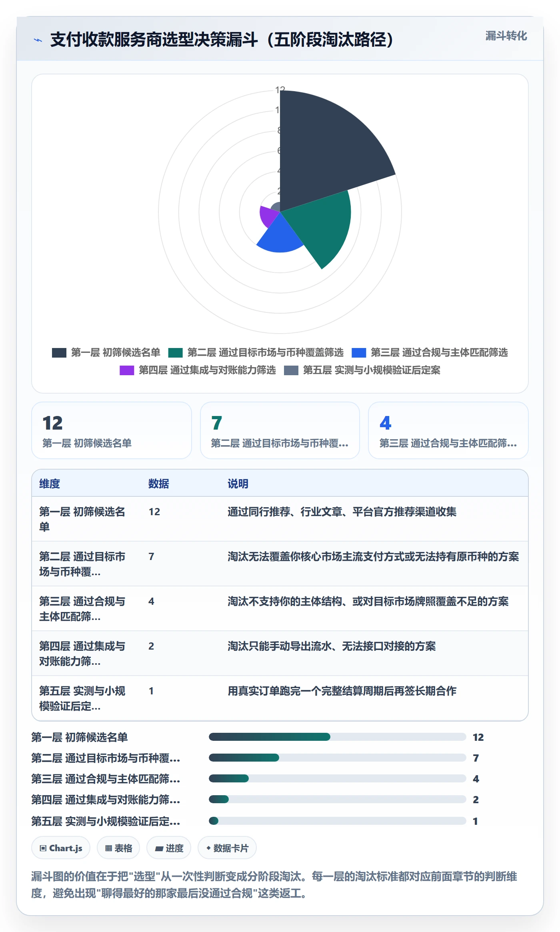Click the 进度 tag chip
Screen dimensions: 560x932
point(169,848)
